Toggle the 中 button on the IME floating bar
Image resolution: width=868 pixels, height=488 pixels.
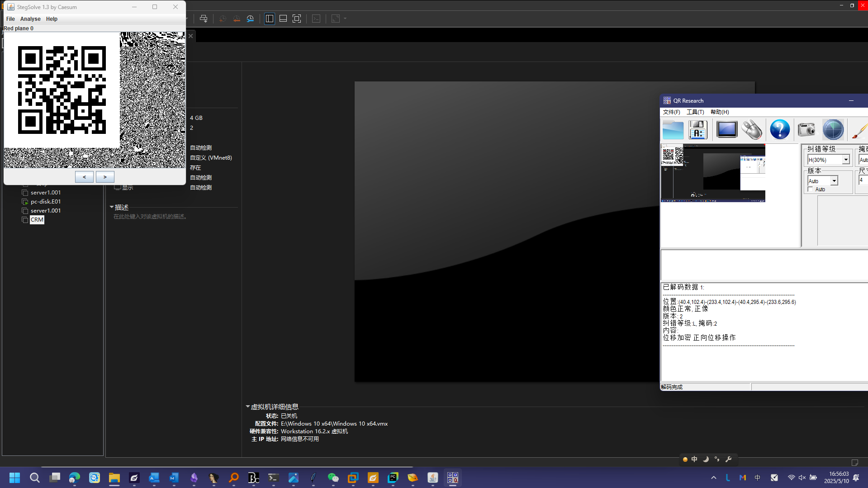(694, 459)
